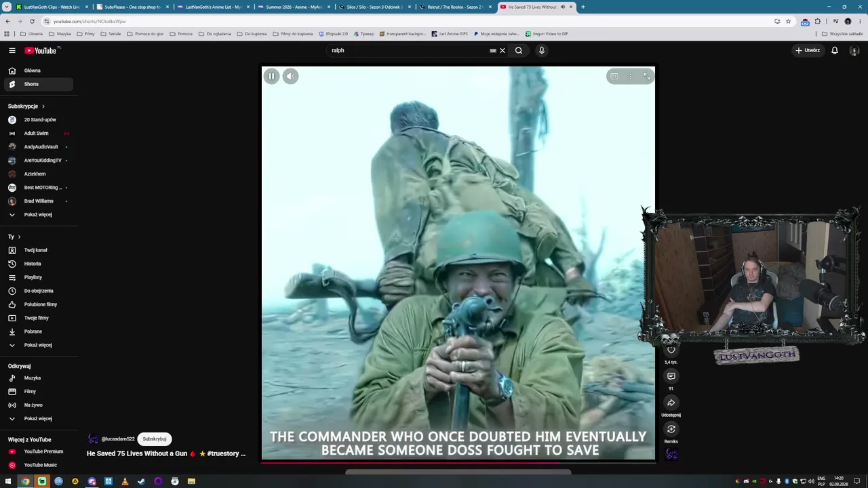Open the Windows Start menu
This screenshot has height=488, width=868.
pos(8,481)
